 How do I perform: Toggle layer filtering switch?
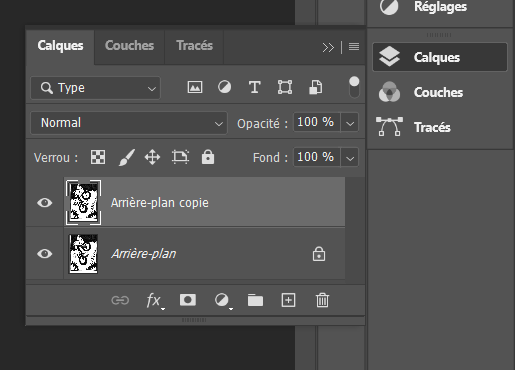[354, 87]
